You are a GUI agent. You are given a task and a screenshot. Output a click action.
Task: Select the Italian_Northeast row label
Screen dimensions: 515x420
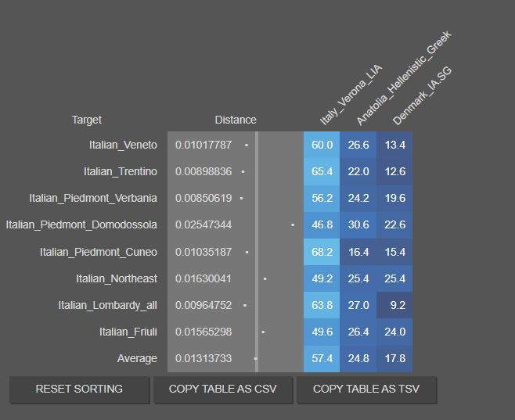[117, 278]
